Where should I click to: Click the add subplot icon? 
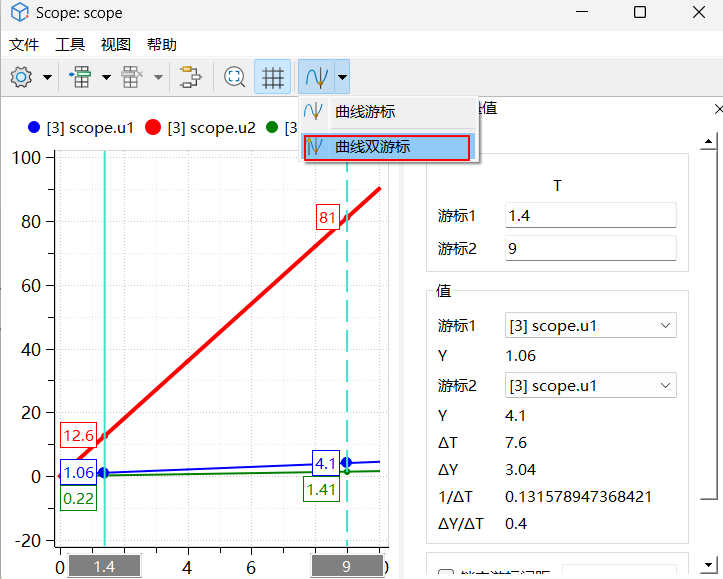tap(80, 77)
